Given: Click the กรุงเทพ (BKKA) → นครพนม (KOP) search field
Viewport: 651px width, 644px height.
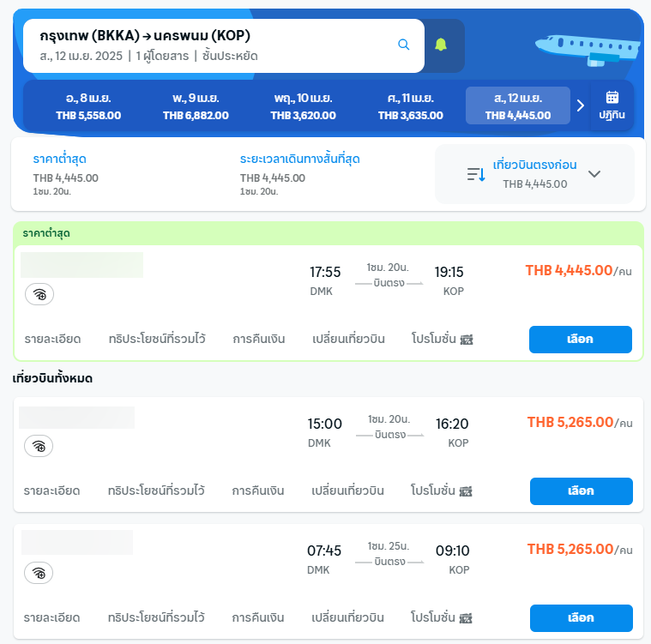Looking at the screenshot, I should coord(224,45).
